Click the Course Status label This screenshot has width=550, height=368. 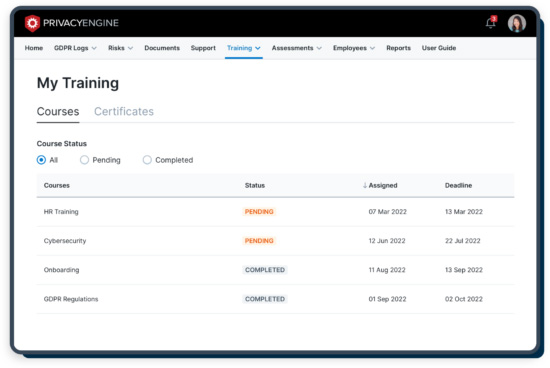coord(61,143)
